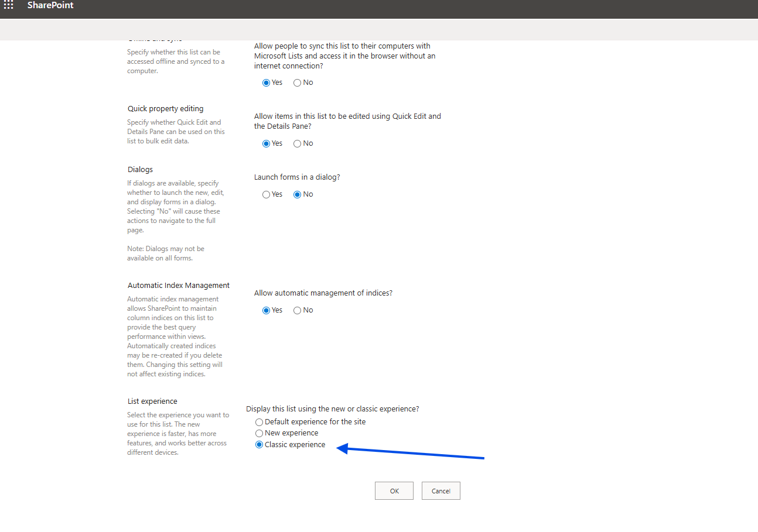Choose No for Quick Edit and Details Pane
This screenshot has width=758, height=532.
[298, 144]
